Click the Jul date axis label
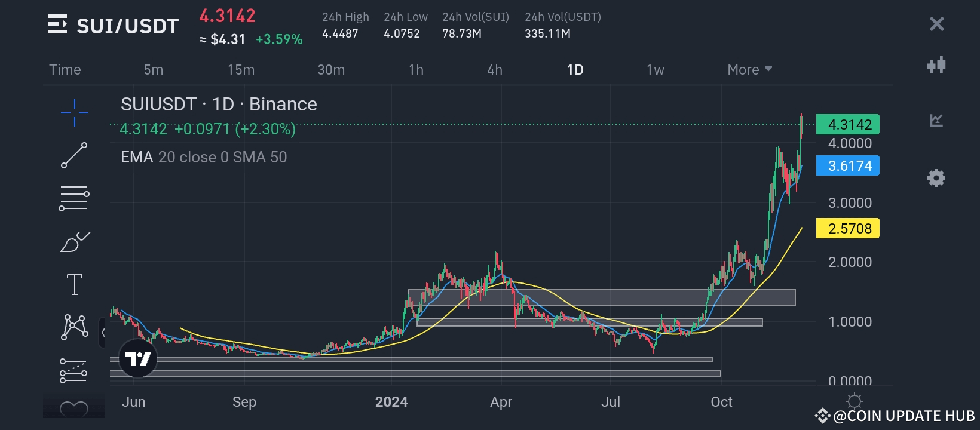Screen dimensions: 980x430 pyautogui.click(x=611, y=402)
